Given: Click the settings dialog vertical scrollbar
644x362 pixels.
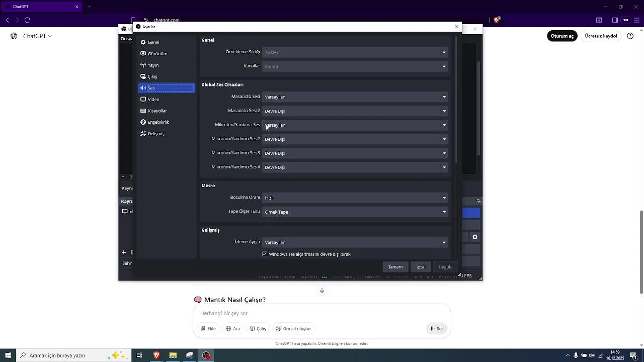Looking at the screenshot, I should click(456, 100).
